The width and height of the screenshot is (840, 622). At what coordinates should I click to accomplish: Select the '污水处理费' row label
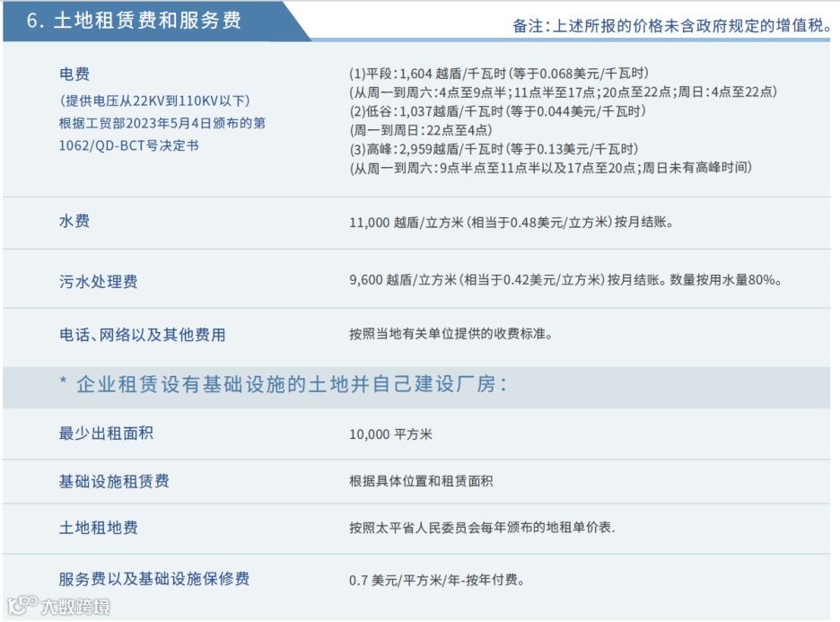coord(98,281)
